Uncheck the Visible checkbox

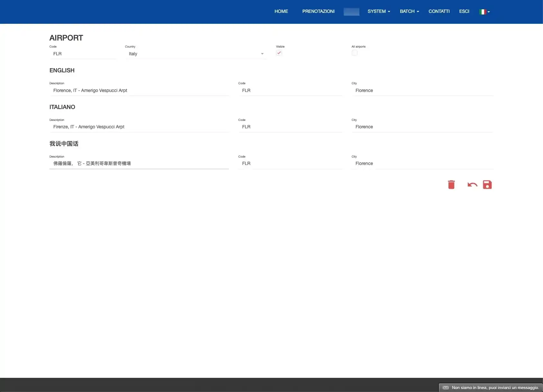(279, 53)
